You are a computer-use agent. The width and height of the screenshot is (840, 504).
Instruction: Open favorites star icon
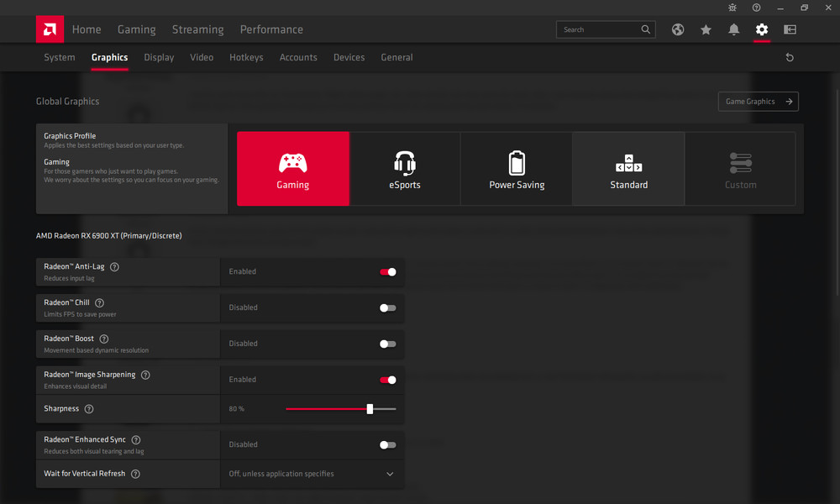(706, 29)
